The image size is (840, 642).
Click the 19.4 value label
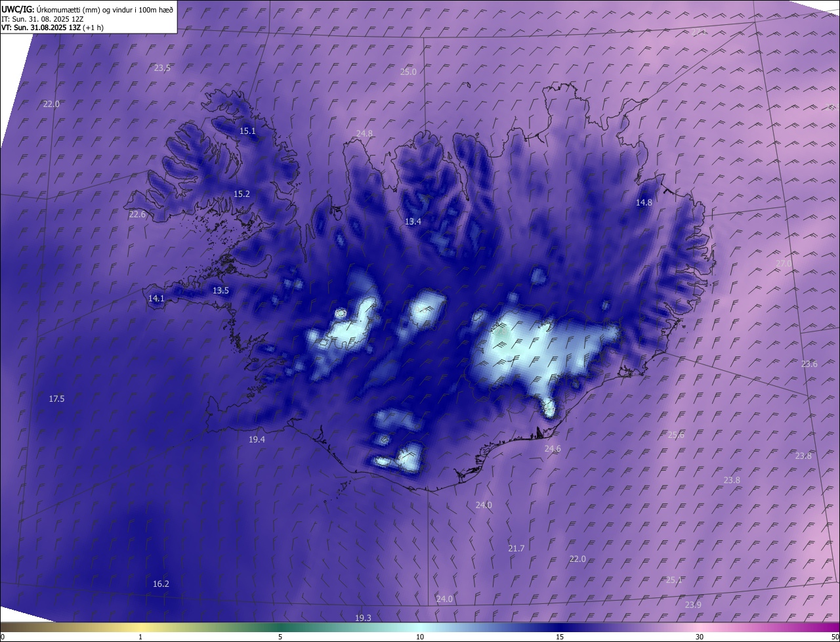click(x=257, y=440)
